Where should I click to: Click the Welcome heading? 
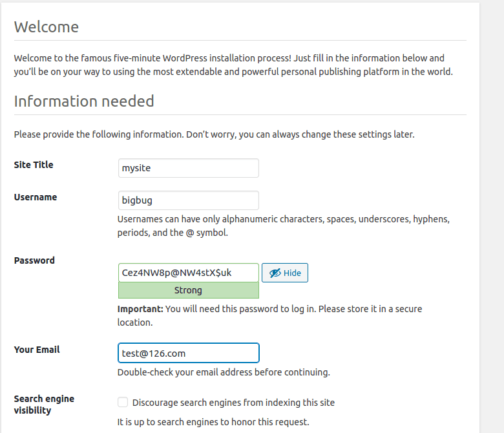[x=47, y=27]
